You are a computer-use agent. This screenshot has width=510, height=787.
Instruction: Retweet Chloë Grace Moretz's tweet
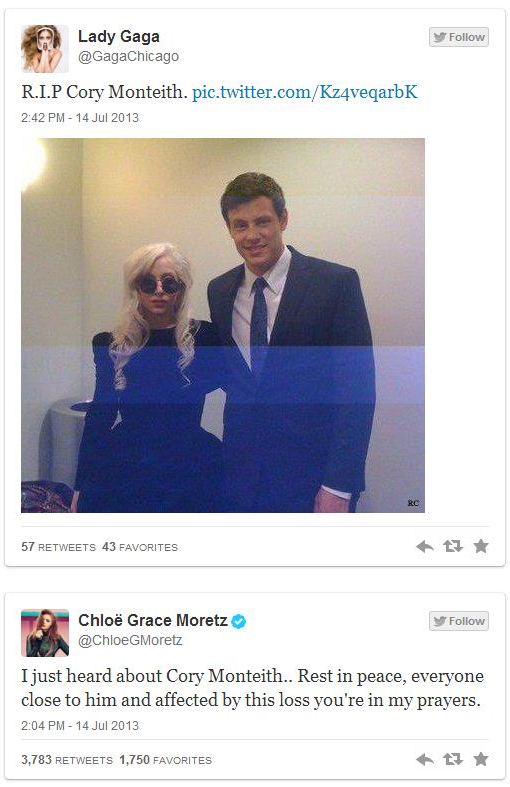coord(453,759)
